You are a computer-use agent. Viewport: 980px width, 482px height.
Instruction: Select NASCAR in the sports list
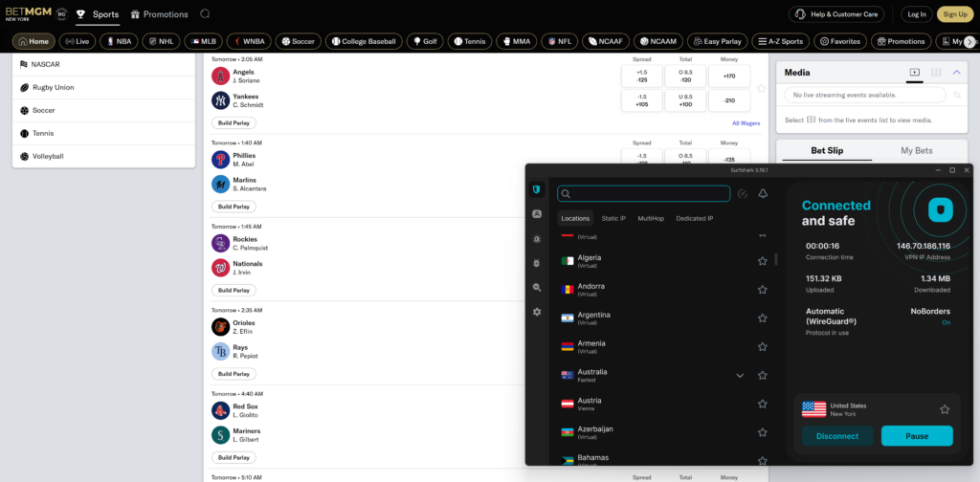103,64
